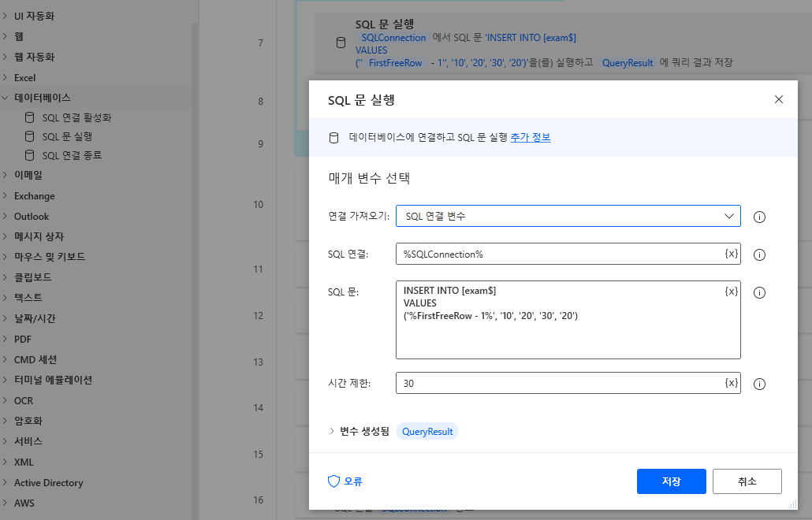This screenshot has width=812, height=520.
Task: Expand the OCR category
Action: coord(6,400)
